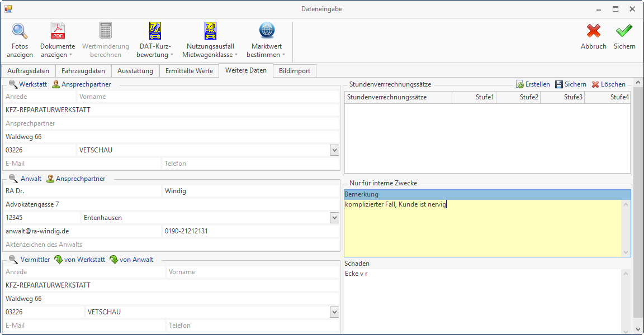Click the Anwalt postal code field 12345
644x335 pixels.
(42, 218)
